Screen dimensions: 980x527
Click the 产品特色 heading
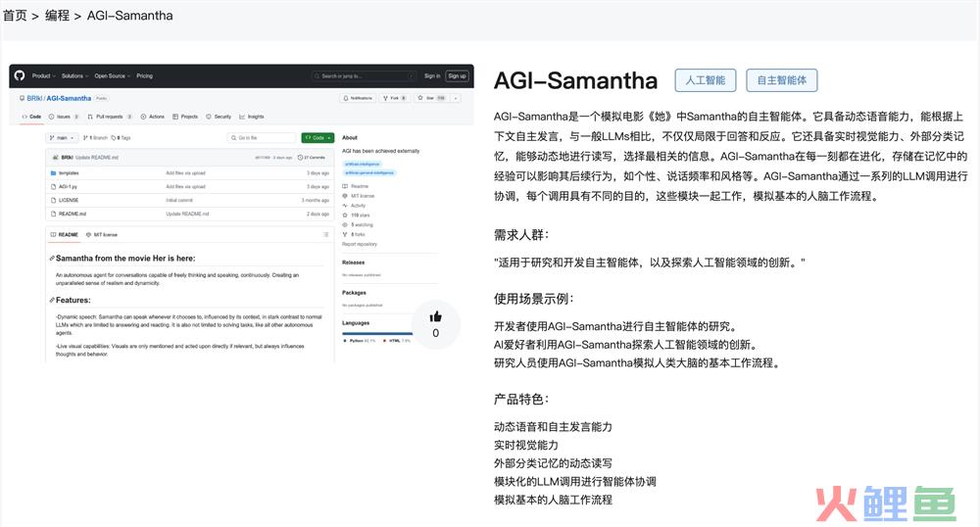[521, 400]
